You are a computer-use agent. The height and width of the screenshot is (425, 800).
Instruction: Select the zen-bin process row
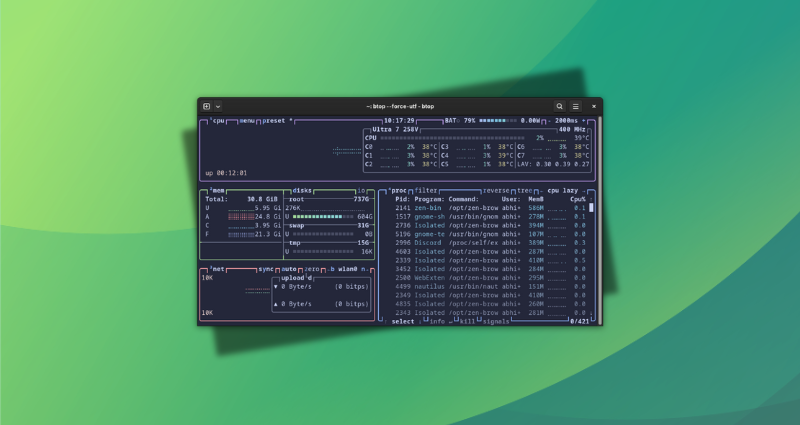[490, 208]
